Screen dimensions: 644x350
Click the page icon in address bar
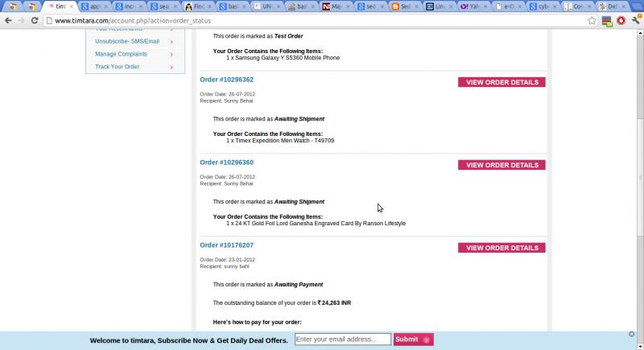[x=49, y=20]
